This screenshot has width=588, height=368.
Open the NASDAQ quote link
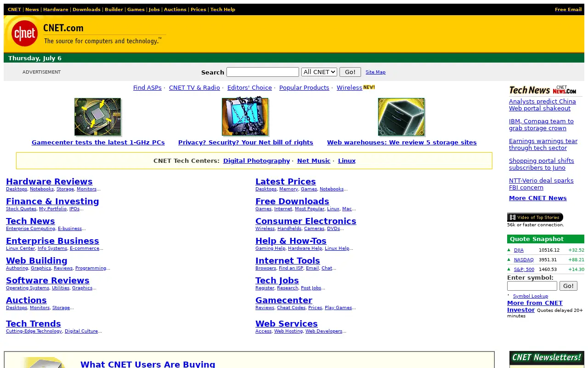(x=524, y=260)
